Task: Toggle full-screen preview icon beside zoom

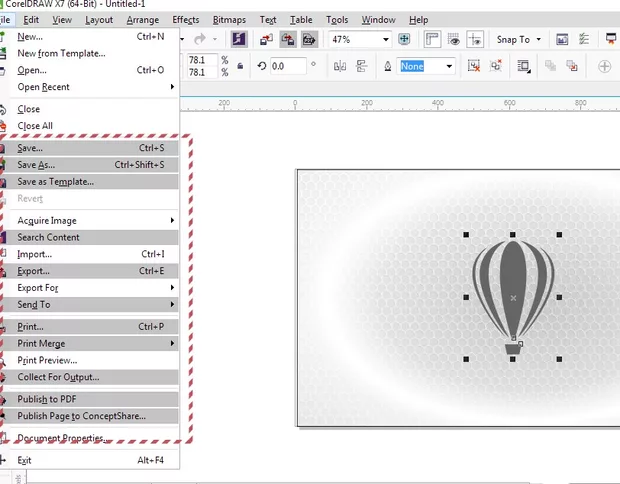Action: [x=405, y=39]
